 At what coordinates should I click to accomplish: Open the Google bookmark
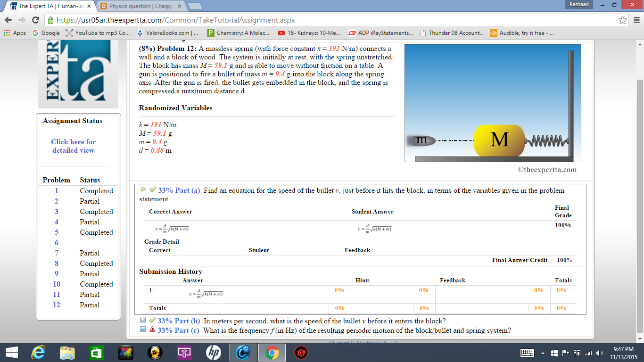pyautogui.click(x=46, y=33)
